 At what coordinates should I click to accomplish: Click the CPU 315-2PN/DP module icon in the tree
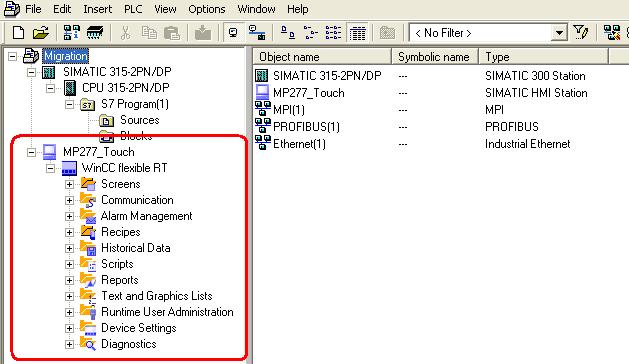pos(70,88)
